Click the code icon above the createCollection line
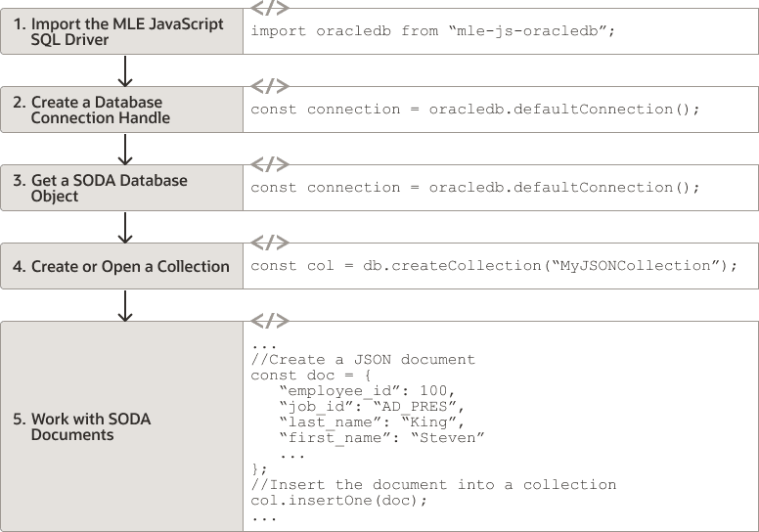759x532 pixels. [270, 242]
